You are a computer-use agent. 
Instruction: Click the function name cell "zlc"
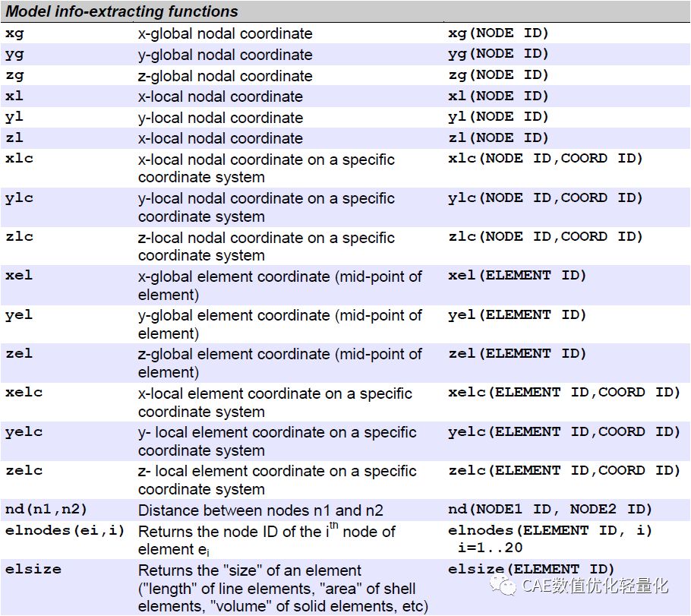19,236
